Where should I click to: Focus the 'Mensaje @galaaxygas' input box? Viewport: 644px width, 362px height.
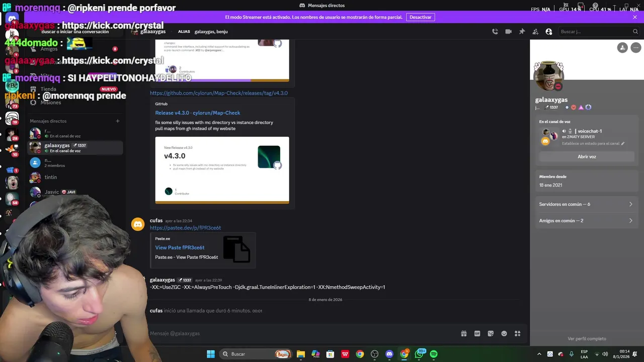click(302, 333)
